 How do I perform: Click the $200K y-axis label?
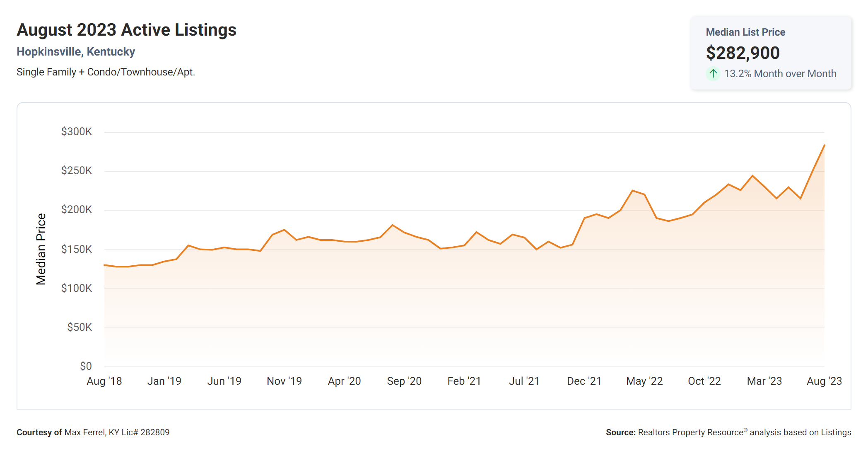point(77,210)
